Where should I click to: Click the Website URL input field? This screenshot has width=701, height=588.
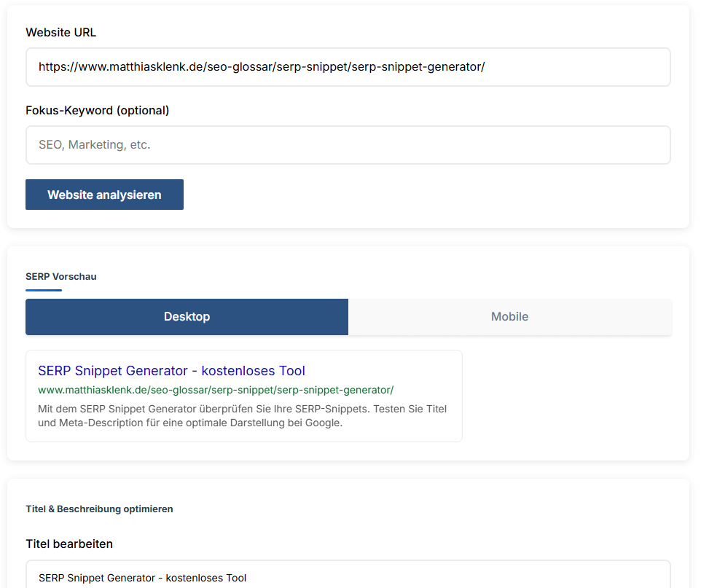click(x=348, y=67)
